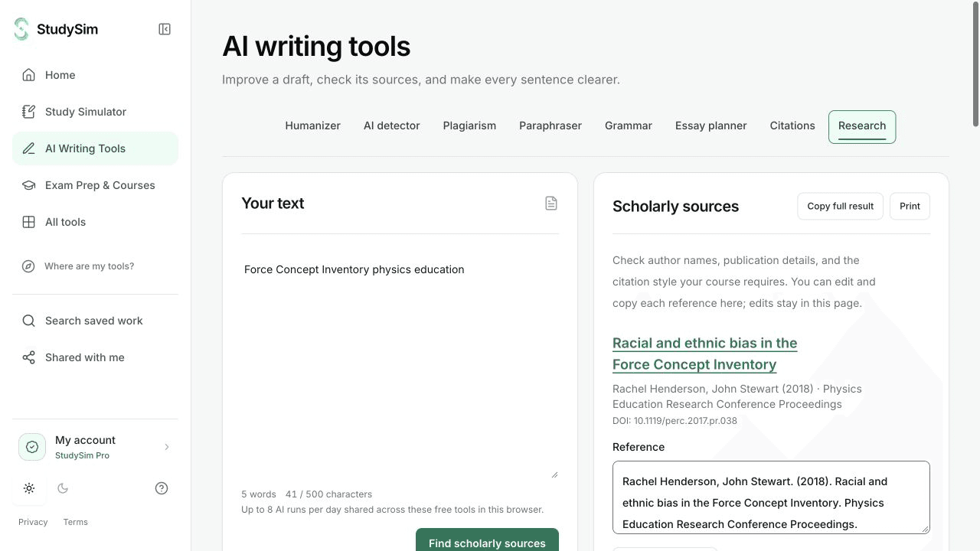Click the '41 / 500 characters' counter text
Viewport: 980px width, 551px height.
click(x=328, y=494)
